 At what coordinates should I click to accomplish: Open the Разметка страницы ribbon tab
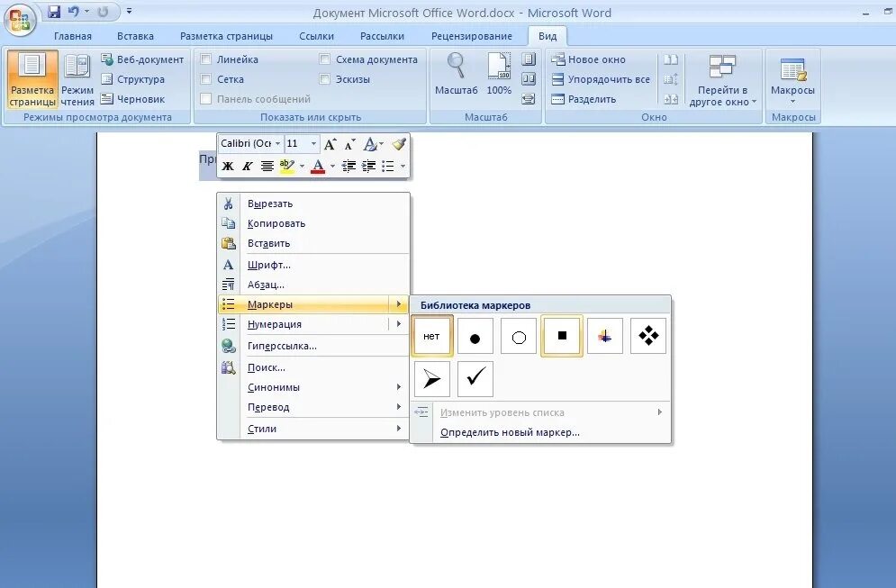[226, 36]
